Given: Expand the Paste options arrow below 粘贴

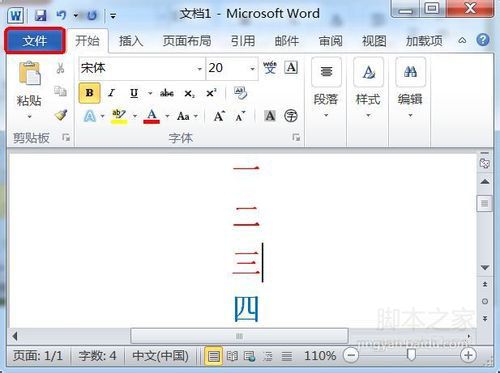Looking at the screenshot, I should (29, 117).
